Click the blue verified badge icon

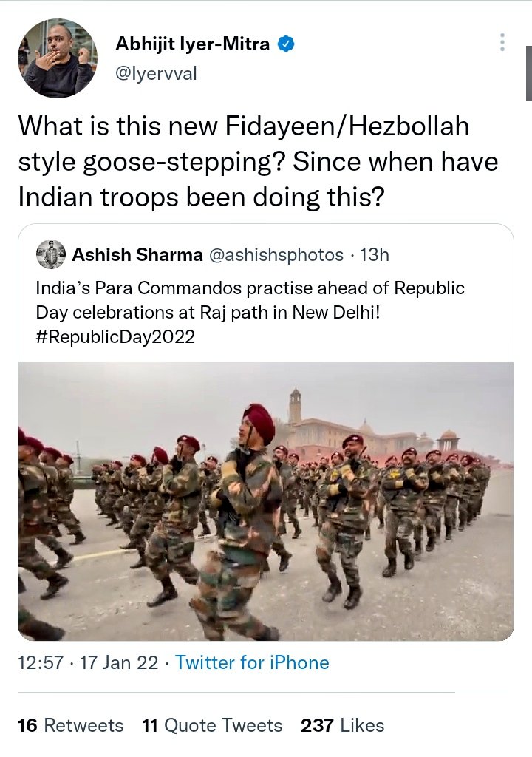click(286, 44)
